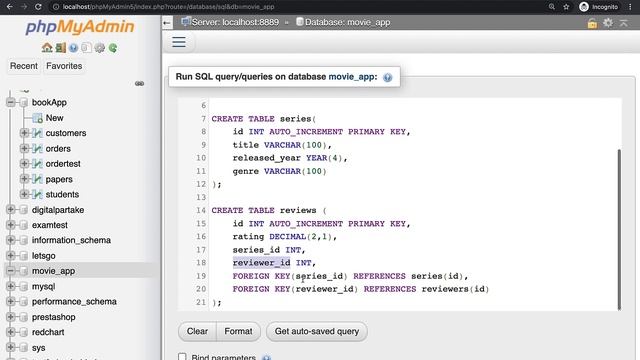Collapse the movie_app database node
Screen dimensions: 640x360
(x=11, y=271)
